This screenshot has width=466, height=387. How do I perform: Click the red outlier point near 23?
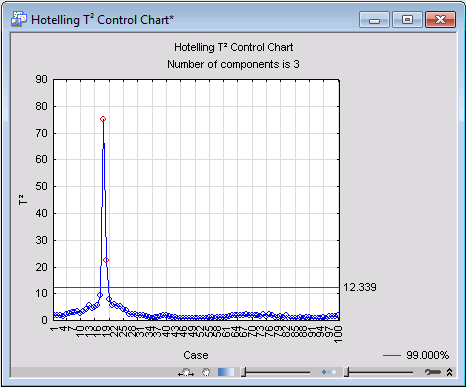(106, 260)
